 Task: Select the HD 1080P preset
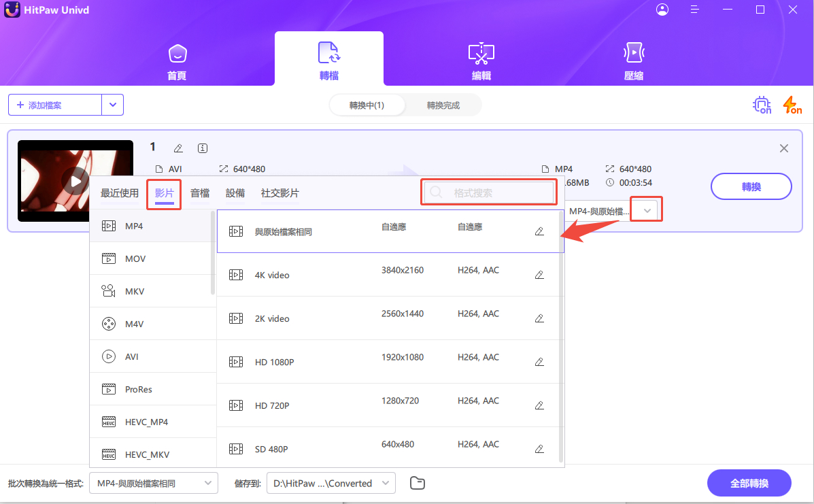pyautogui.click(x=388, y=362)
